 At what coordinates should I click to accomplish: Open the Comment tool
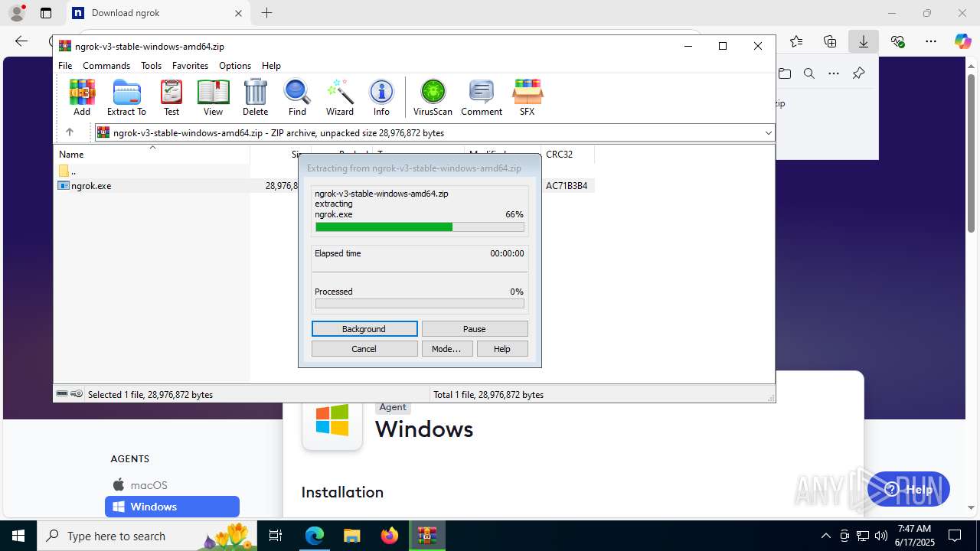(482, 97)
